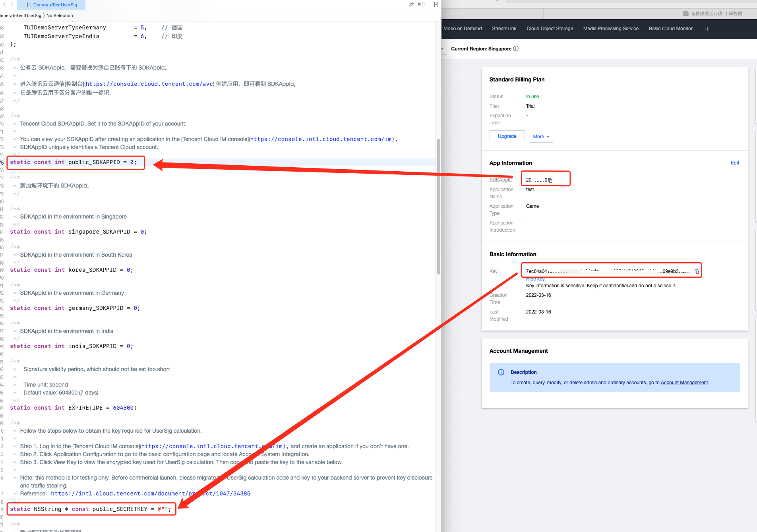Open the 音视频通话专项-工单数据 browser tab
Viewport: 757px width, 532px height.
713,14
